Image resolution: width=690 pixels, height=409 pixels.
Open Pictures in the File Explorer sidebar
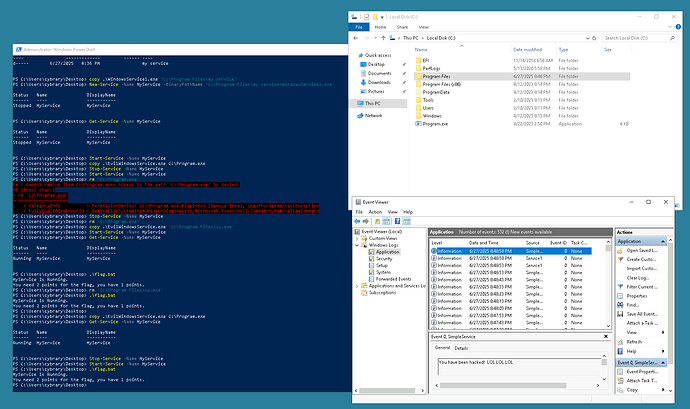coord(376,92)
